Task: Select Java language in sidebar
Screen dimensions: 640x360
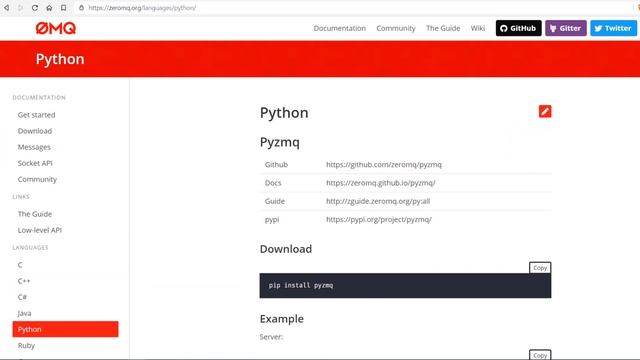Action: (x=24, y=313)
